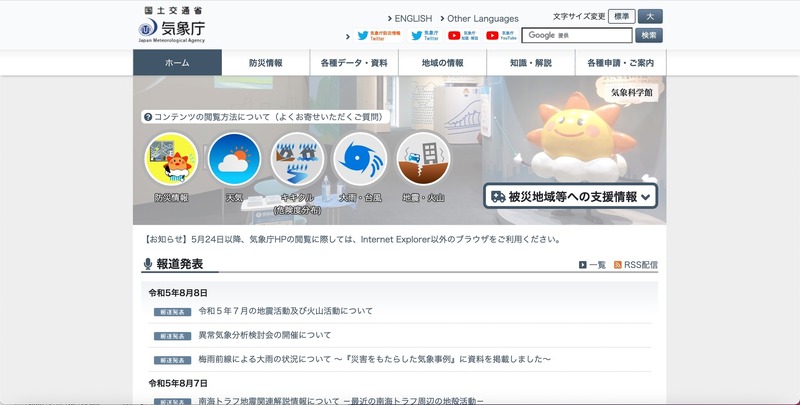Set text size to 大
The height and width of the screenshot is (405, 800).
pos(650,17)
